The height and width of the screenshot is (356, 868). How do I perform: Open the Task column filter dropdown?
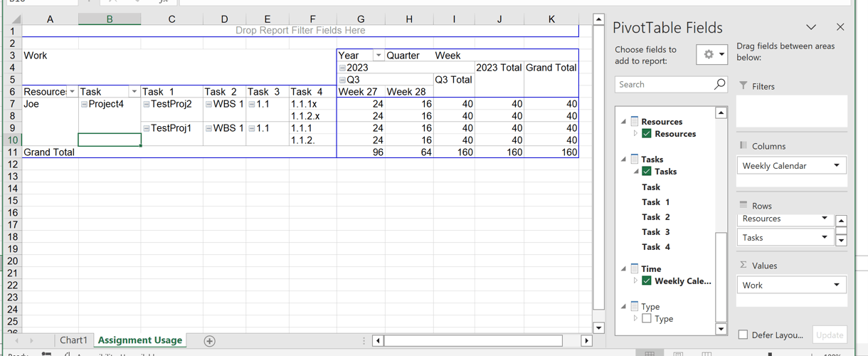[134, 92]
